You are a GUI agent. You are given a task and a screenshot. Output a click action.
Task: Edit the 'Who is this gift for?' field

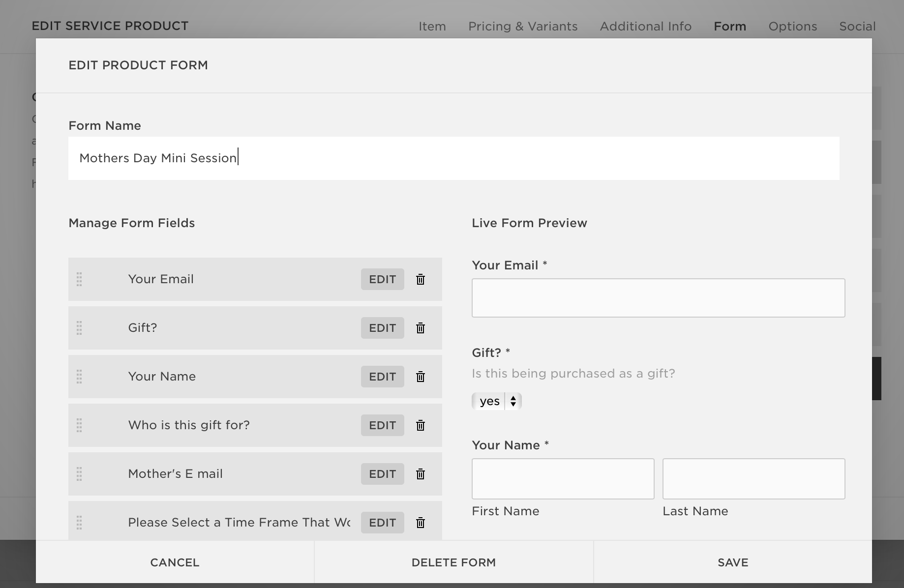383,425
